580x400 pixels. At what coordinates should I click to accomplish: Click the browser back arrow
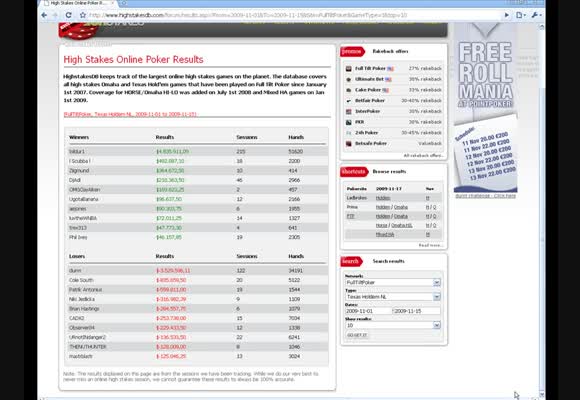tap(44, 15)
